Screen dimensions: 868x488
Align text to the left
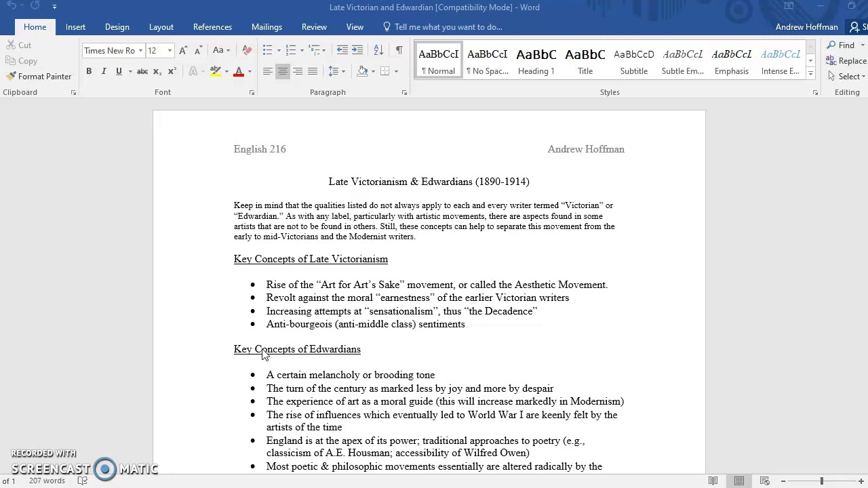(x=268, y=71)
